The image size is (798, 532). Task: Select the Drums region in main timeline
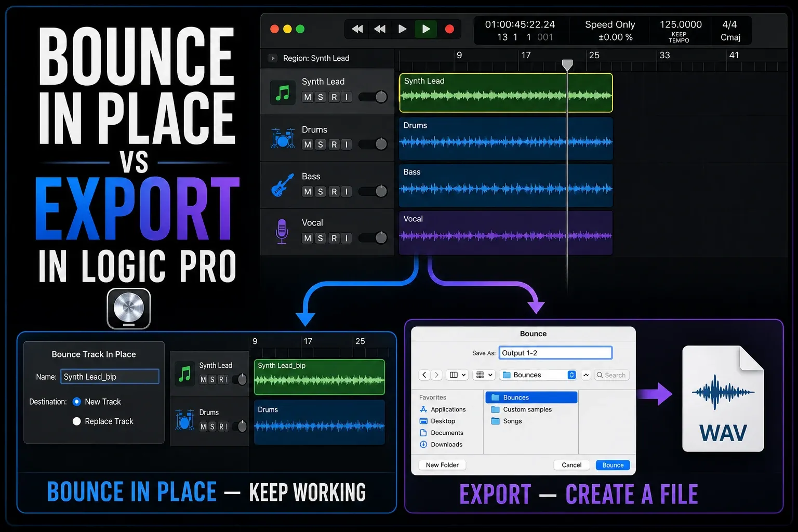pos(506,139)
